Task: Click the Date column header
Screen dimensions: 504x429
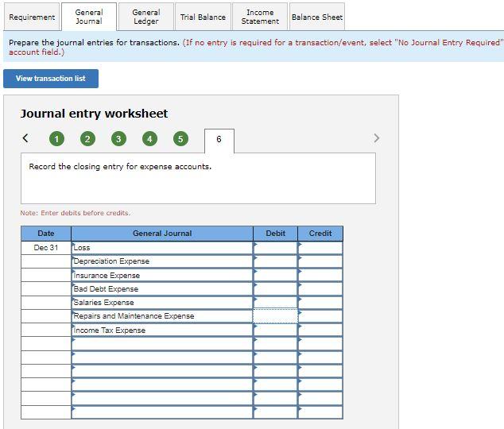Action: [46, 234]
